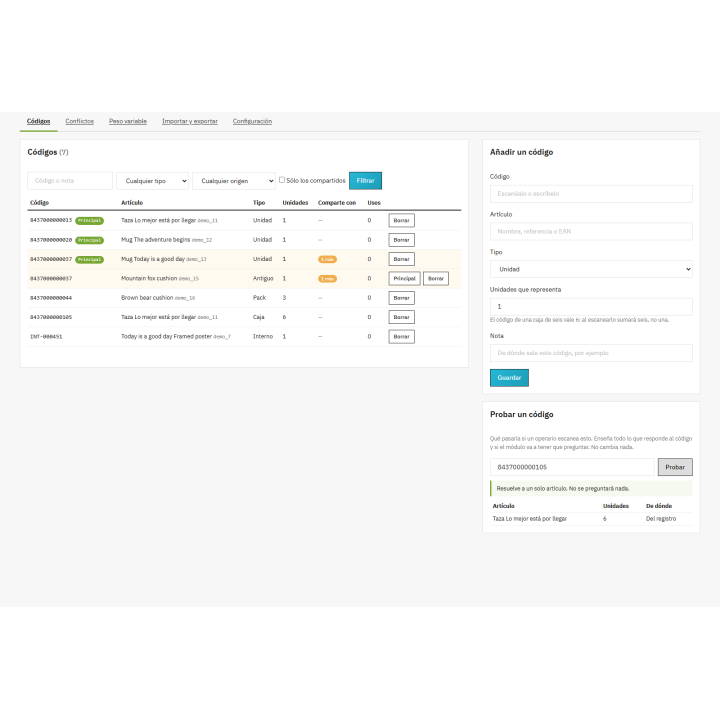Click the 1 más badge in Mountain fox row
Viewport: 720px width, 720px height.
[x=327, y=279]
